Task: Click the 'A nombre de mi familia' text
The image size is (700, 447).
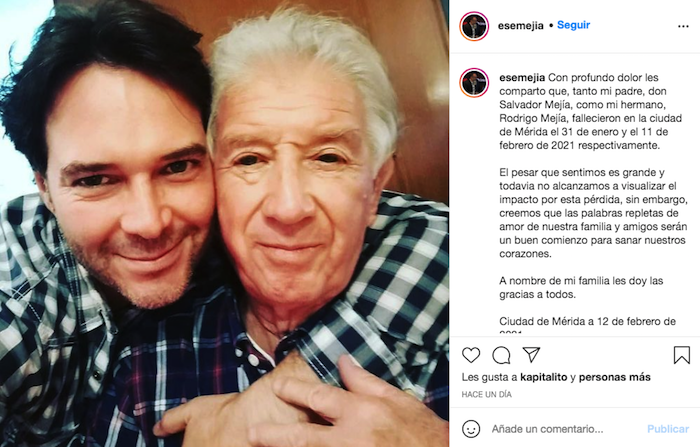Action: 581,288
